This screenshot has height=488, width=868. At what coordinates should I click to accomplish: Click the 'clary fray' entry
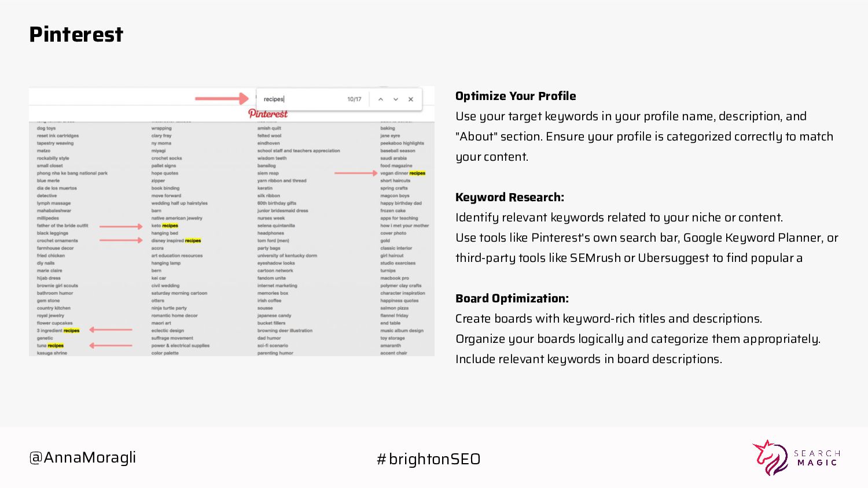(161, 136)
